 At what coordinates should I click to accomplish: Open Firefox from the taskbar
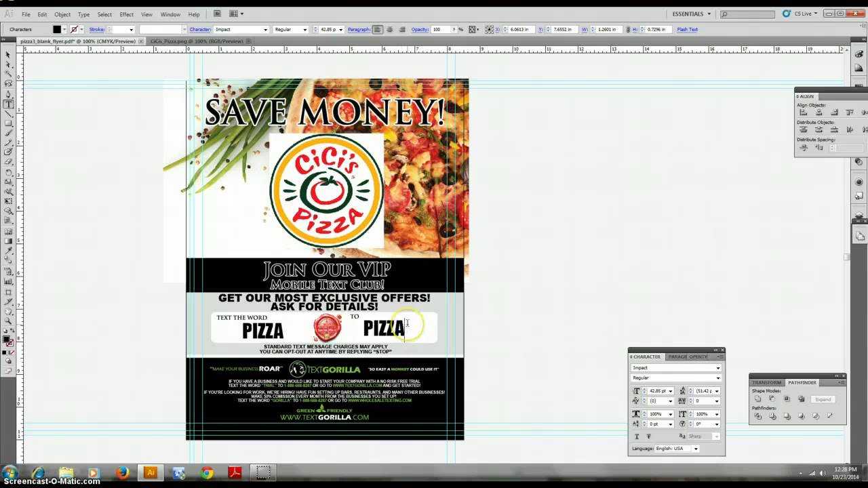point(122,472)
